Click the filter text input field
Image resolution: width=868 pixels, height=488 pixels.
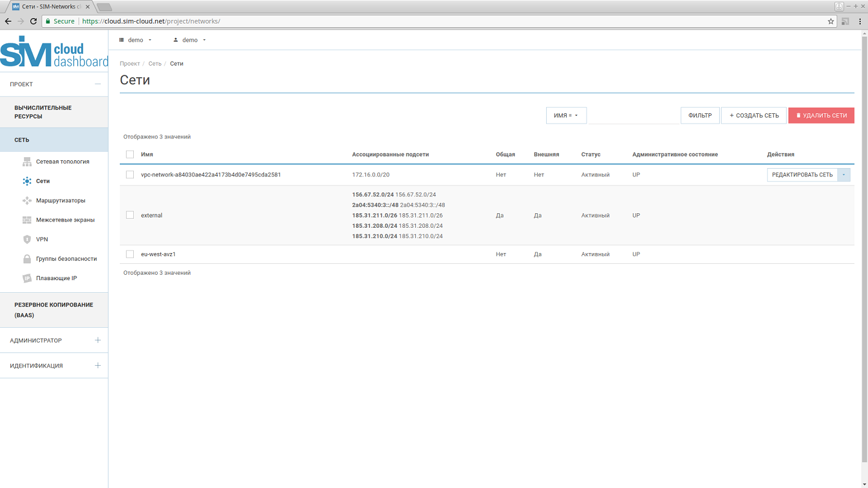click(x=633, y=116)
